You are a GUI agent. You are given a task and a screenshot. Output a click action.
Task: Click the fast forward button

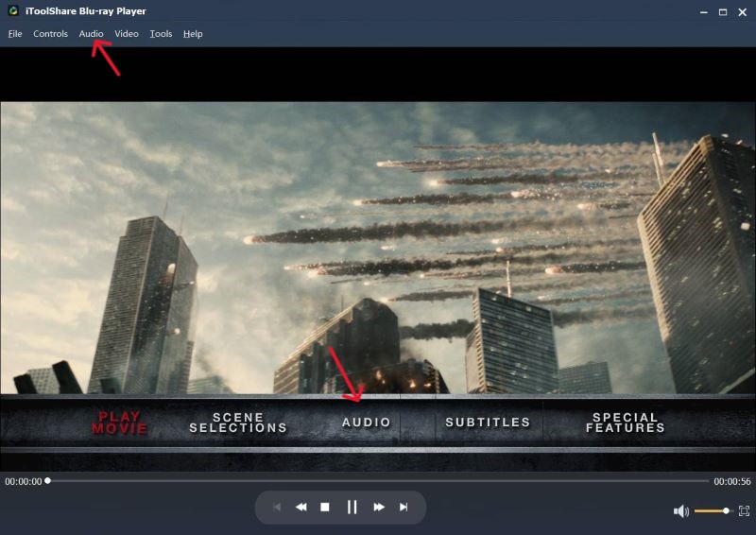tap(379, 507)
